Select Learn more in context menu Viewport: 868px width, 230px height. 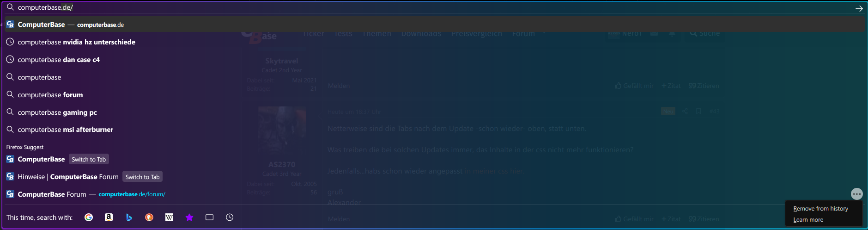tap(808, 220)
